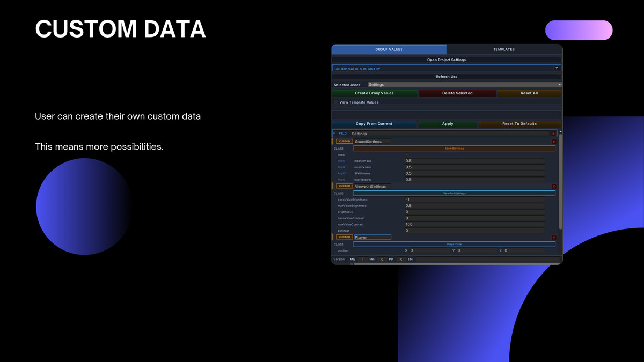This screenshot has height=362, width=644.
Task: Click the version Maj field
Action: [x=363, y=259]
